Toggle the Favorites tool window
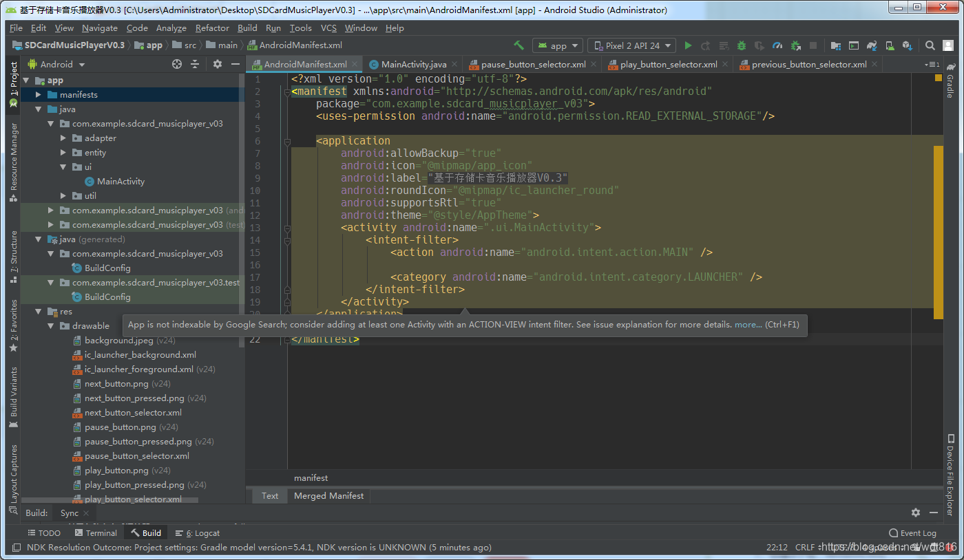Viewport: 964px width, 560px height. [x=13, y=326]
